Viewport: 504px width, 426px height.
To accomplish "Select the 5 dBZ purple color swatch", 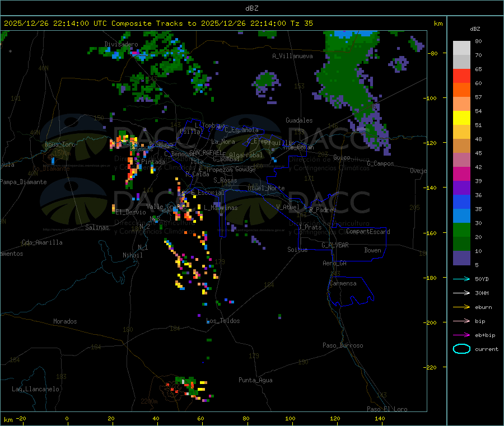I will [x=461, y=258].
